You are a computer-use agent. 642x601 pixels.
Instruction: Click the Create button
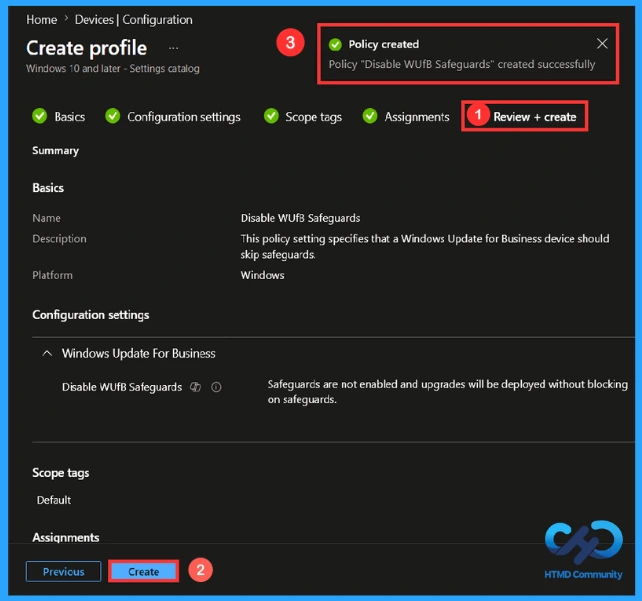pos(144,571)
